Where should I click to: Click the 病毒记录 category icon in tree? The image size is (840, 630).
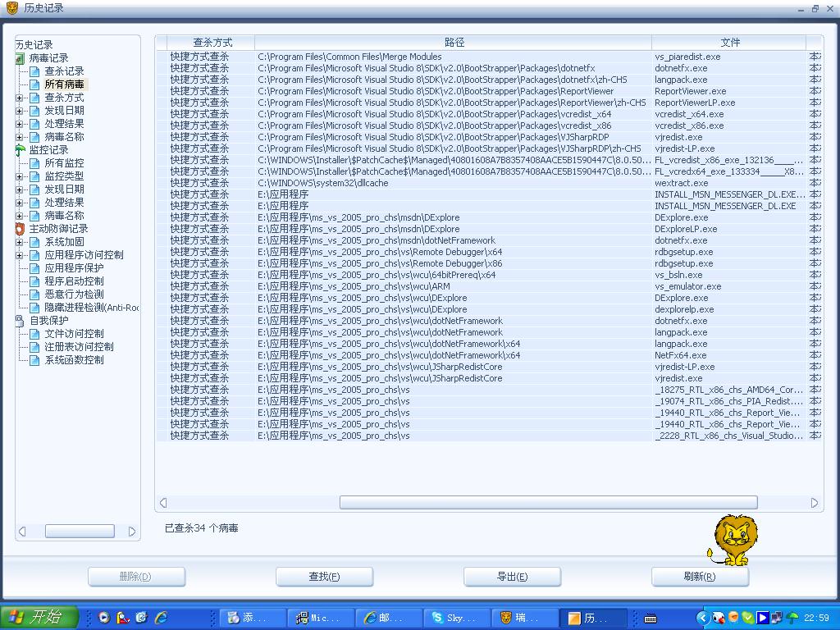[20, 58]
